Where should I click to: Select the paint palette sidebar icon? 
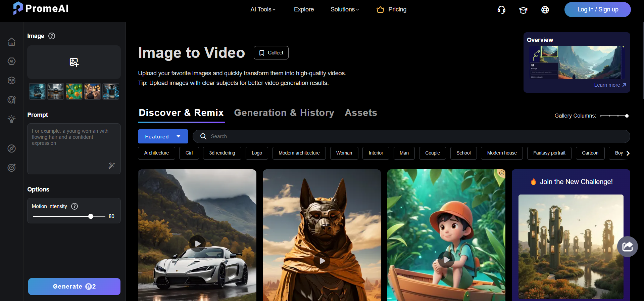[11, 100]
